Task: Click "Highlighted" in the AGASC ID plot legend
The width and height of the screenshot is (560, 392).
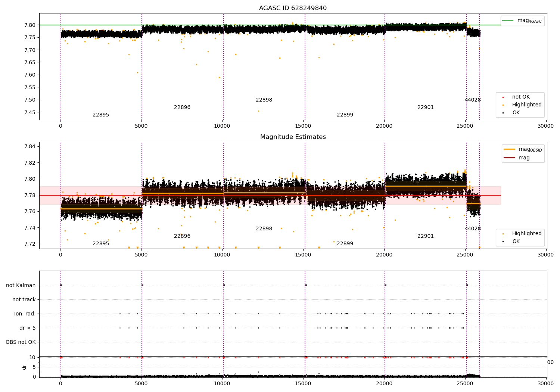Action: pos(527,105)
